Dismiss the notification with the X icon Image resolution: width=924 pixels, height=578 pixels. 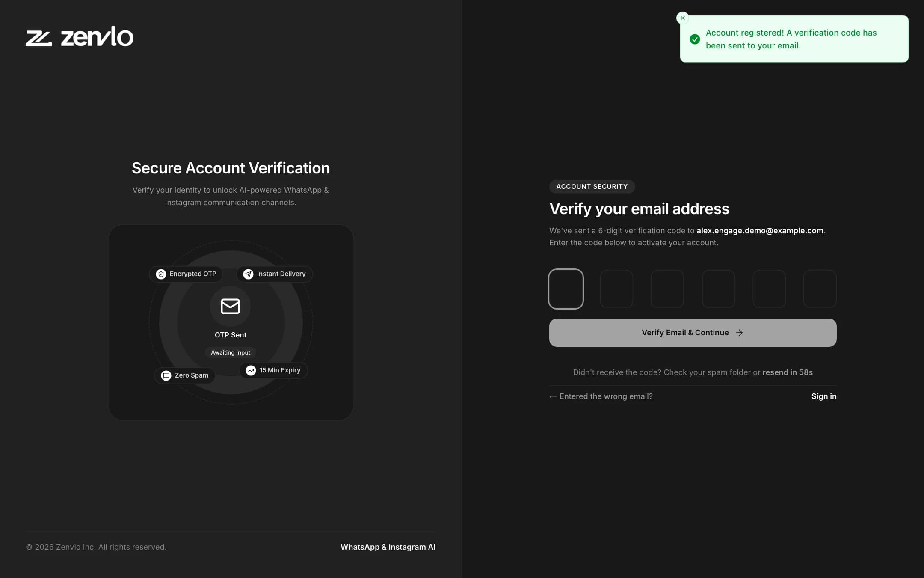[682, 18]
